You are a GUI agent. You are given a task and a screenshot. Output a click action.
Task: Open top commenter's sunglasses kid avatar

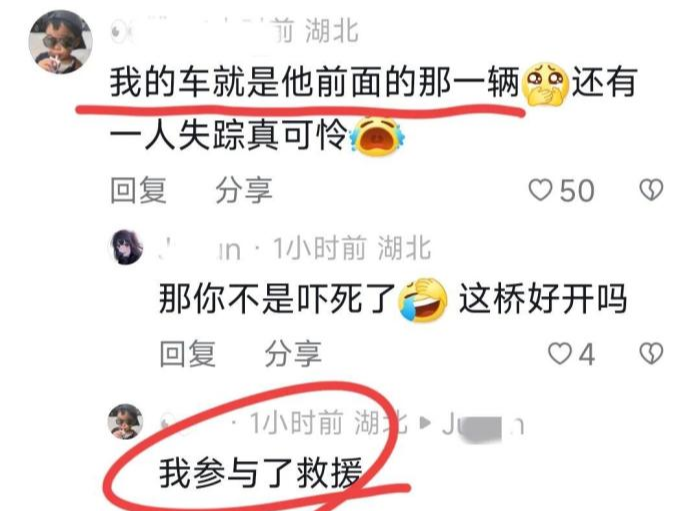pos(60,42)
